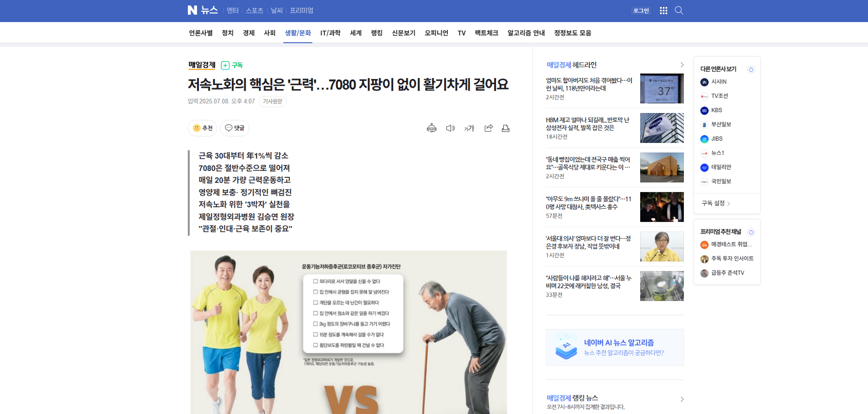Click the Naver N logo
The width and height of the screenshot is (868, 414).
tap(192, 10)
